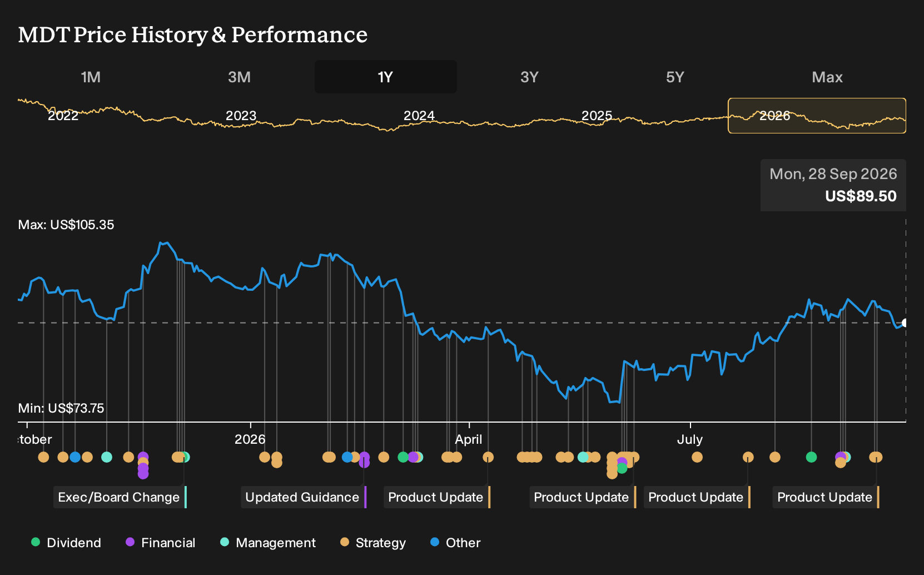Click the leftmost Strategy event dot
The width and height of the screenshot is (924, 575).
(43, 457)
